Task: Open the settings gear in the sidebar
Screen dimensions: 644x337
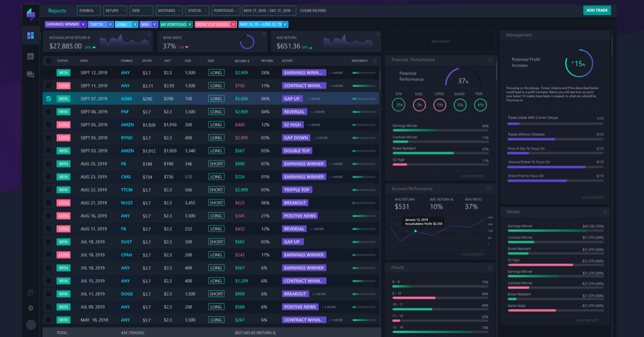Action: point(31,308)
